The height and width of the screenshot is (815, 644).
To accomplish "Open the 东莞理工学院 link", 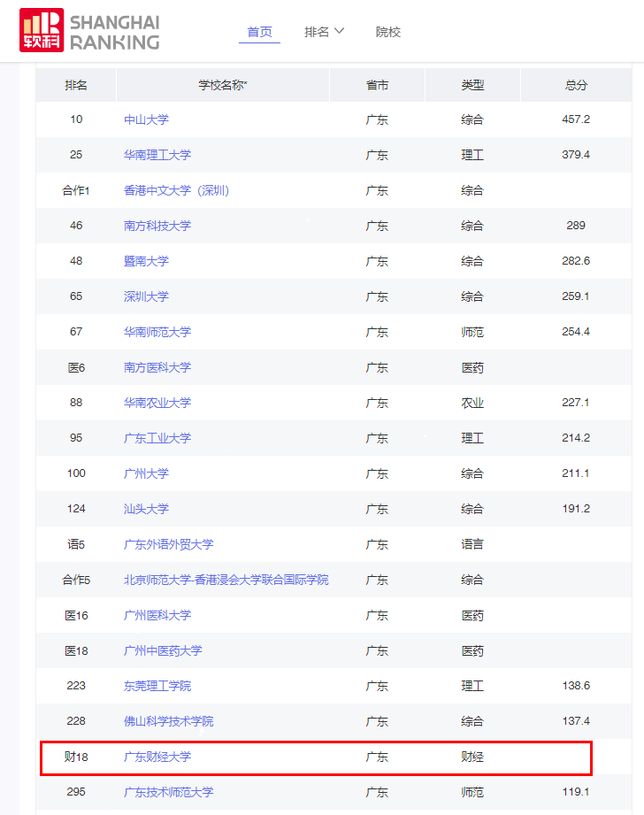I will tap(157, 686).
